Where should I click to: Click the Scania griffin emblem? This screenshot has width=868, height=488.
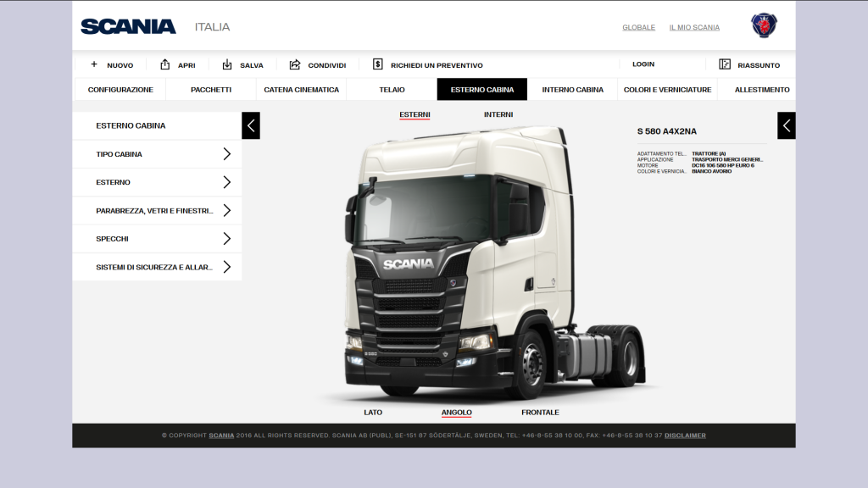click(x=764, y=25)
